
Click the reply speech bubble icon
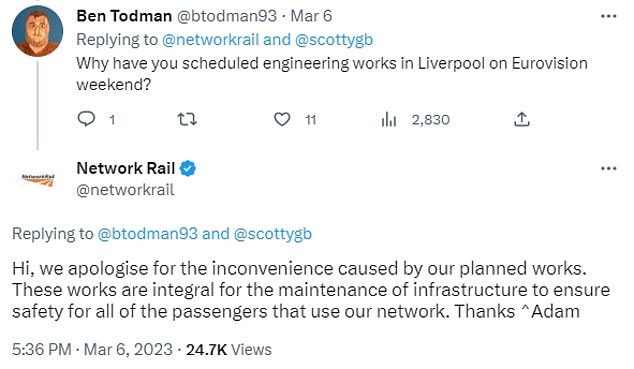(86, 119)
